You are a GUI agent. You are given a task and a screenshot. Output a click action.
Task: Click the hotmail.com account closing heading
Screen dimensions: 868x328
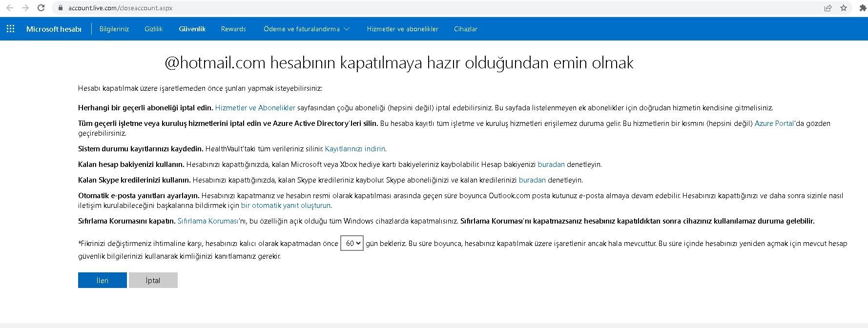pos(399,63)
